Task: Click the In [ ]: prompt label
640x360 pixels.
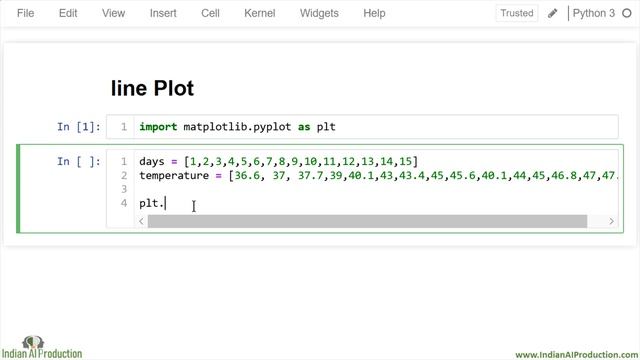Action: tap(79, 162)
